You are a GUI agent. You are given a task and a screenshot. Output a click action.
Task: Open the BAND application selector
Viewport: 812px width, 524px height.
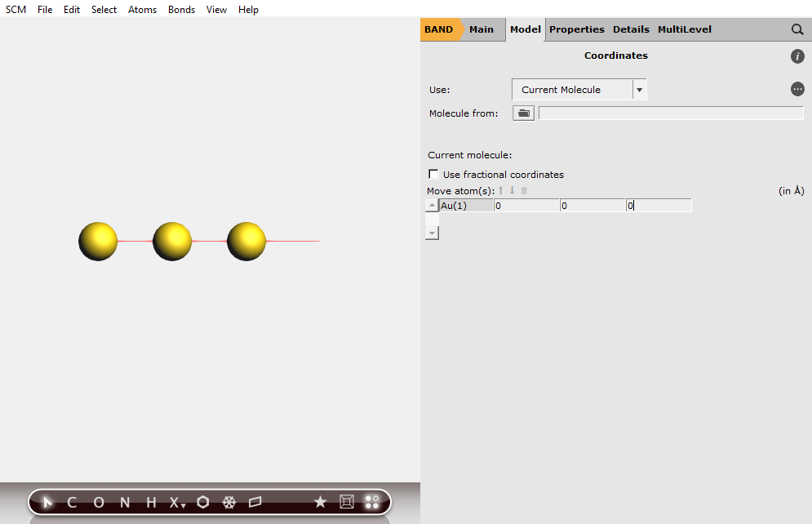(439, 29)
